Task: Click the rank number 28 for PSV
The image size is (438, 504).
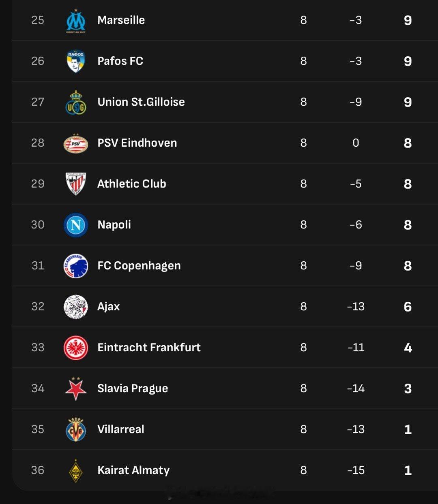Action: [38, 143]
